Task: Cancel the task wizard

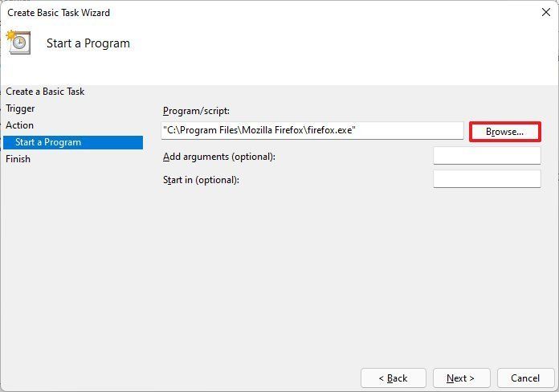Action: (525, 378)
